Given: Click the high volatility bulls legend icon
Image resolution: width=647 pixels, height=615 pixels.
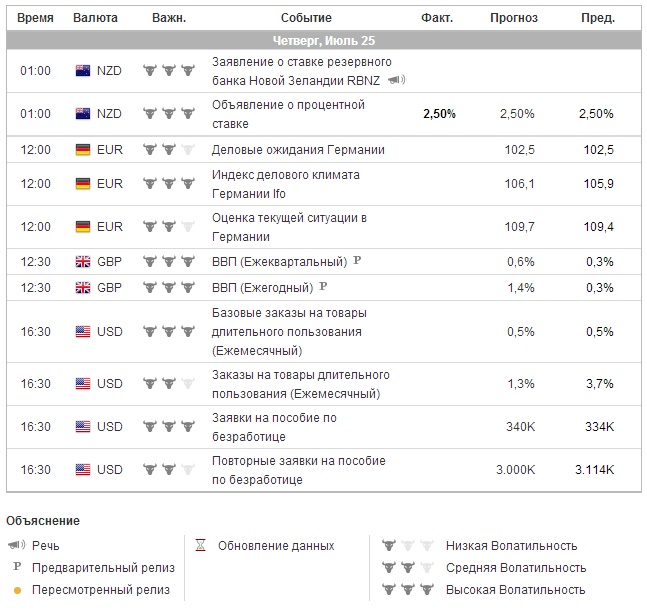Looking at the screenshot, I should [407, 590].
